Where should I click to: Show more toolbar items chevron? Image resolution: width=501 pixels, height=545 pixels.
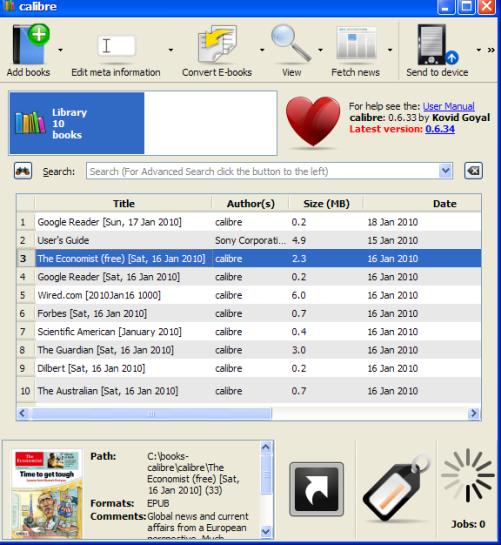tap(491, 50)
